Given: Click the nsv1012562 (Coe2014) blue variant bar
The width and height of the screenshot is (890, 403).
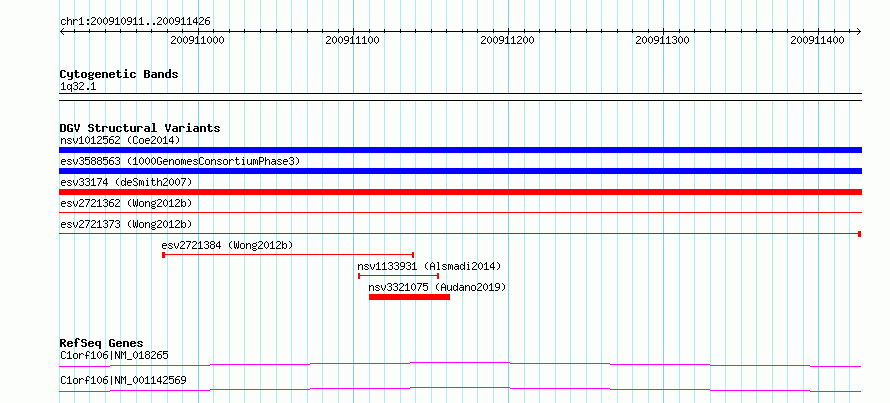Looking at the screenshot, I should (460, 150).
